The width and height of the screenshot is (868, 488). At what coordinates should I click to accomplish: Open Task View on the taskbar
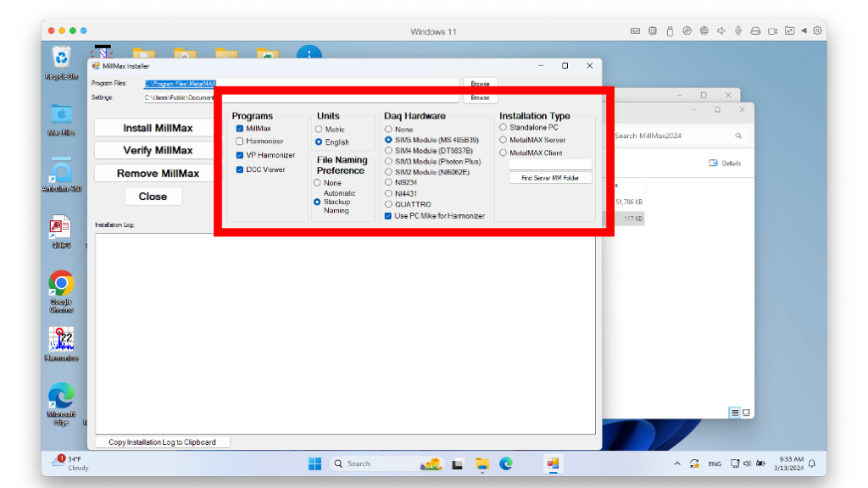(457, 464)
